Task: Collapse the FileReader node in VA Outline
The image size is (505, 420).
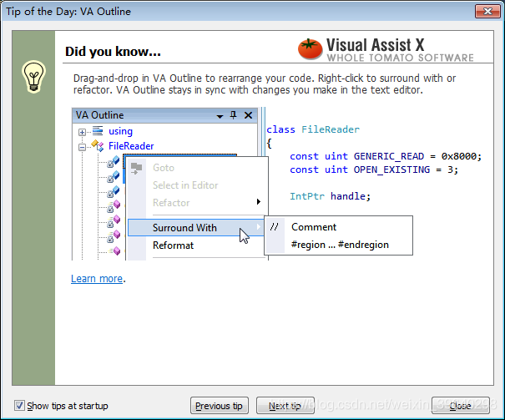Action: (x=82, y=147)
